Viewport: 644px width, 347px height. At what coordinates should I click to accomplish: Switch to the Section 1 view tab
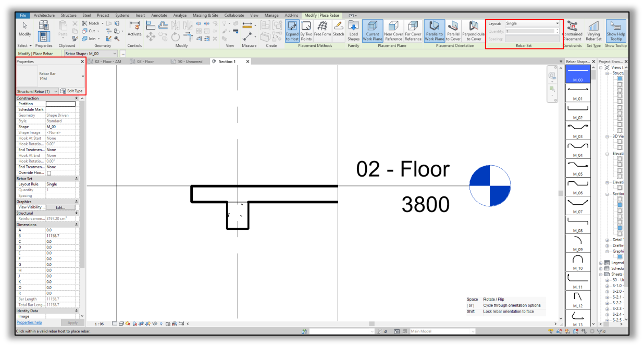click(x=228, y=61)
